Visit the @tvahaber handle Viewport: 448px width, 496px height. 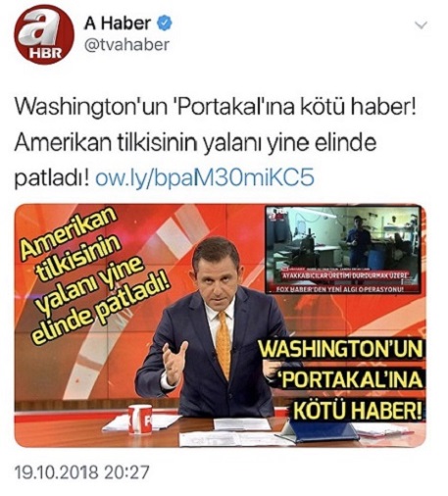point(126,44)
